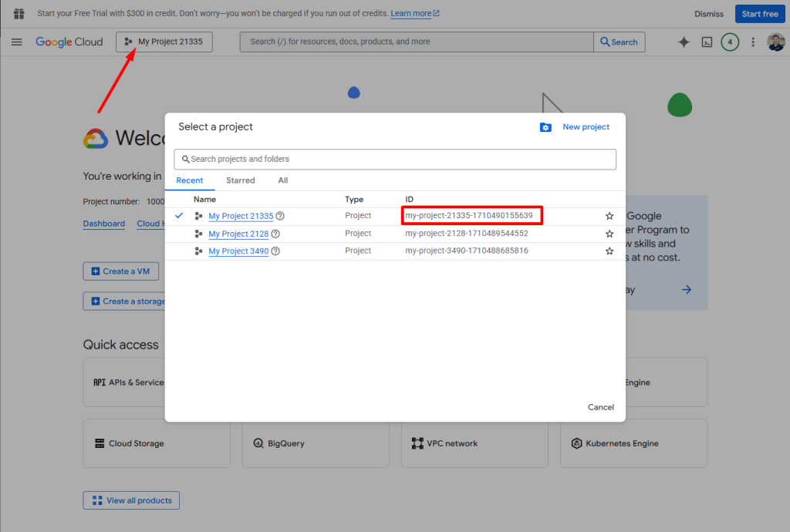This screenshot has height=532, width=790.
Task: Open the hamburger navigation menu
Action: click(x=17, y=42)
